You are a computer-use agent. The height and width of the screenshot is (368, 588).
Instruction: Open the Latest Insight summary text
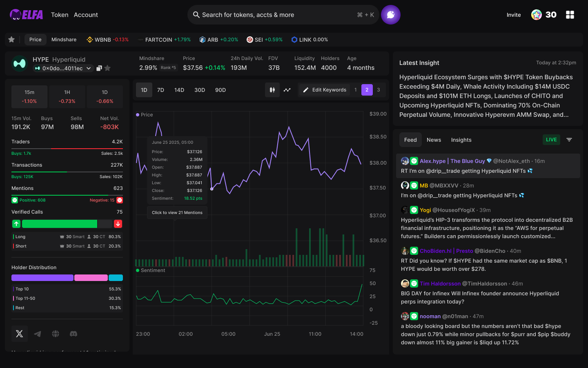coord(487,96)
